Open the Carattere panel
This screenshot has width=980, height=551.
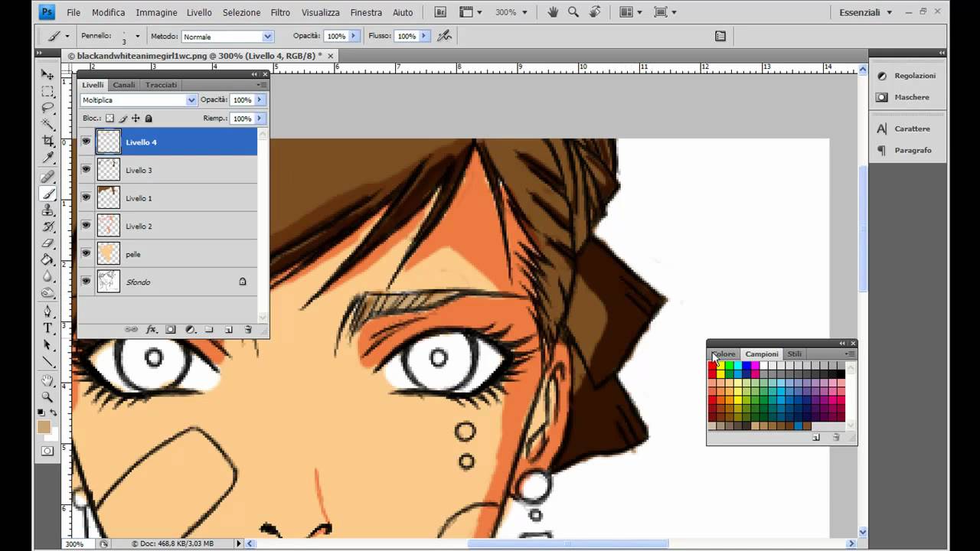pyautogui.click(x=907, y=129)
